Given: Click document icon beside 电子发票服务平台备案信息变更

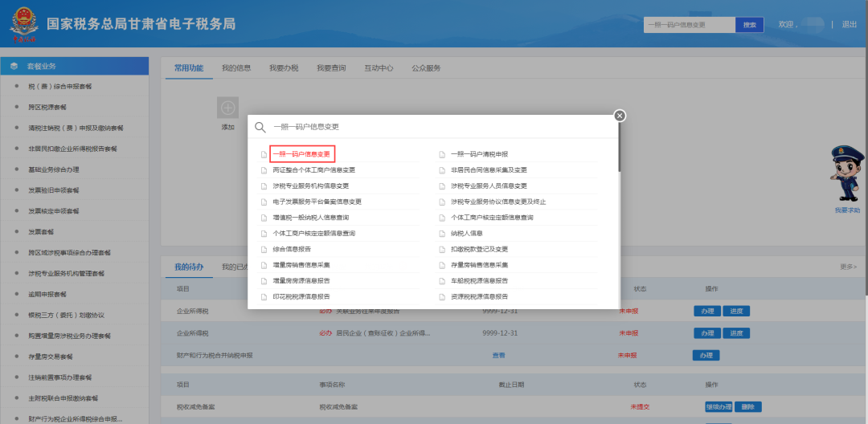Looking at the screenshot, I should click(264, 202).
